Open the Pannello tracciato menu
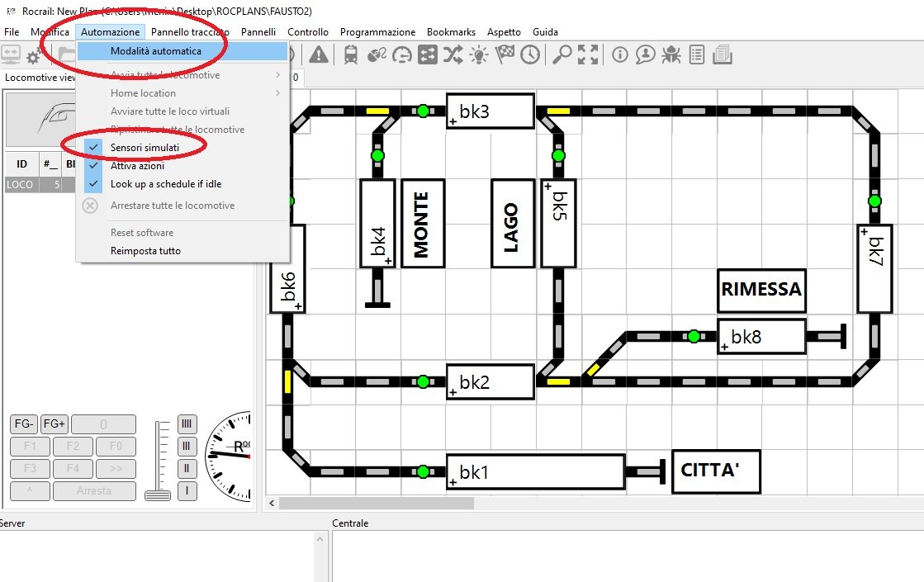Image resolution: width=924 pixels, height=582 pixels. [190, 31]
